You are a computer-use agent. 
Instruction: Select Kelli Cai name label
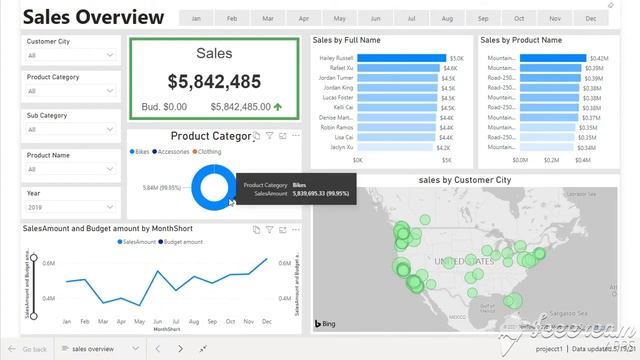click(x=343, y=107)
